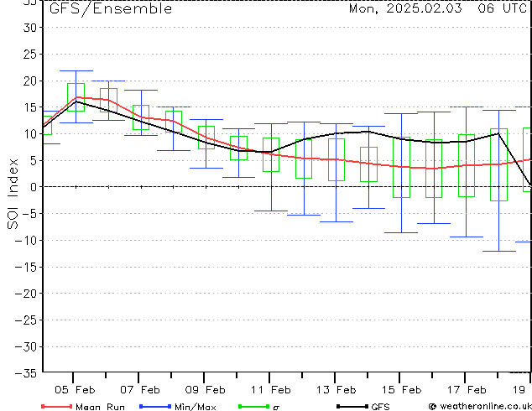The image size is (532, 411).
Task: Click the y-axis value 30
Action: point(29,28)
